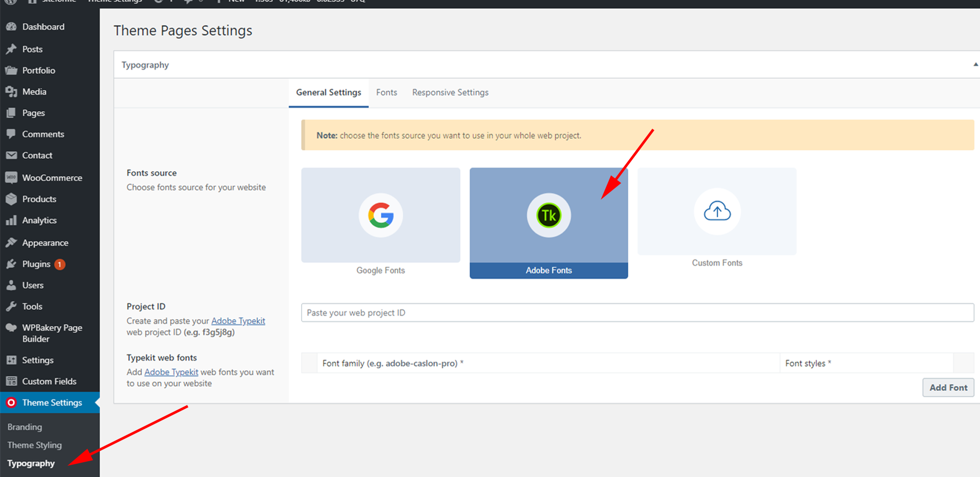The image size is (980, 477).
Task: Click the WooCommerce logo icon
Action: click(x=11, y=178)
